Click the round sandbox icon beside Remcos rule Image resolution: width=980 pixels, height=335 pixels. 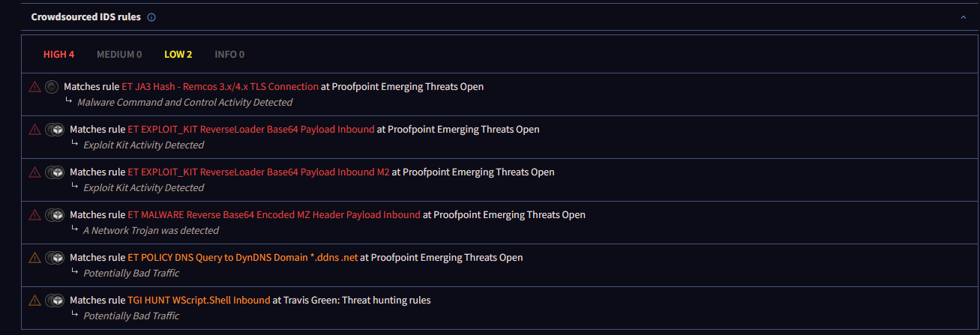[51, 87]
